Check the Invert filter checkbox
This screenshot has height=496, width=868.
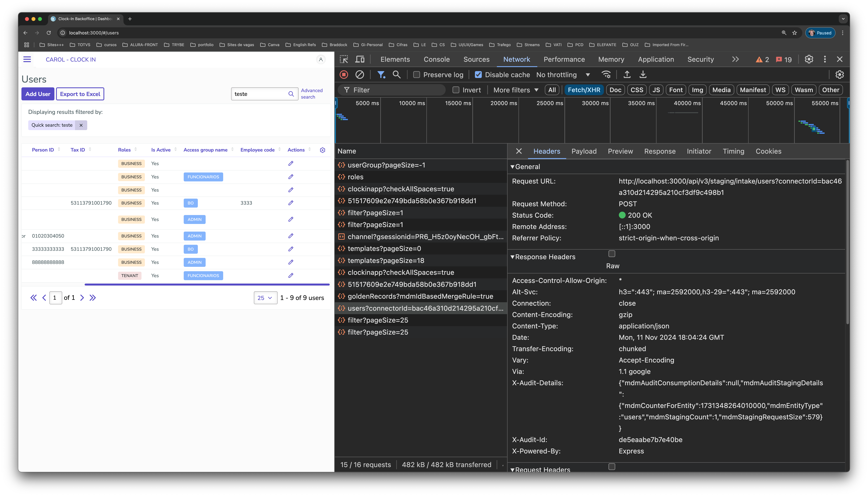point(455,90)
